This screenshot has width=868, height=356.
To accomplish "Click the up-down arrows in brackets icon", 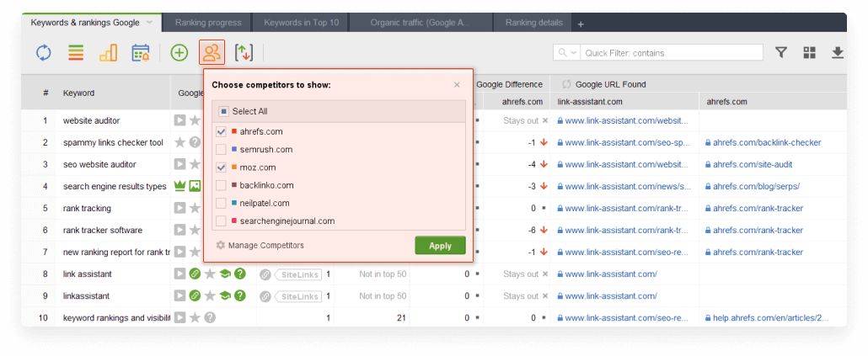I will pos(244,53).
